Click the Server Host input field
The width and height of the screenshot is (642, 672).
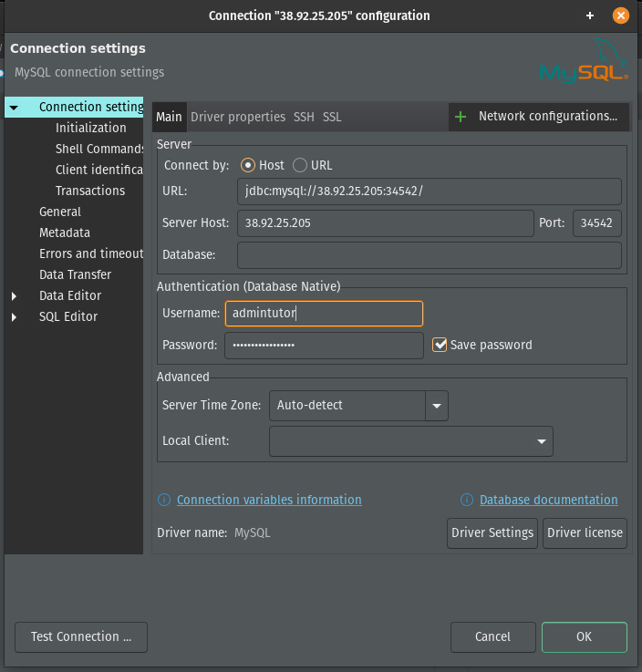pyautogui.click(x=385, y=222)
